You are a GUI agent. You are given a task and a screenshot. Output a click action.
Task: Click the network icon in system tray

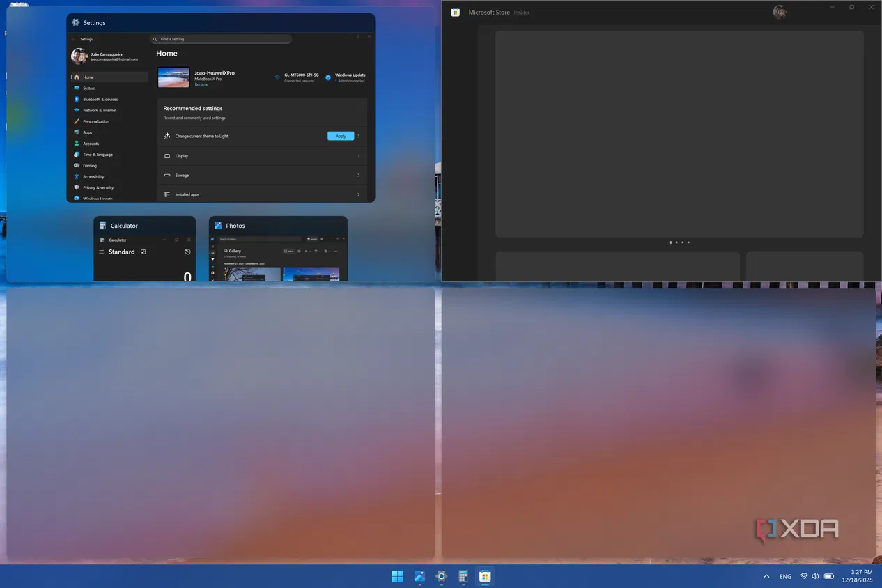(x=804, y=576)
